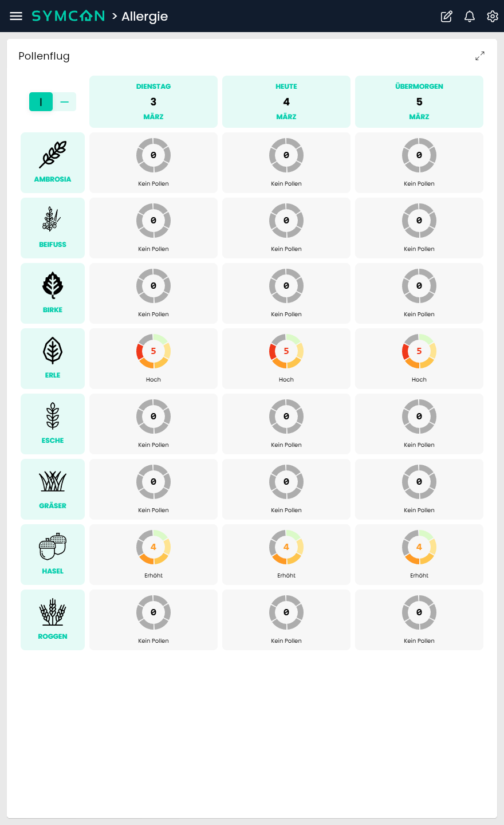Image resolution: width=504 pixels, height=825 pixels.
Task: Click Hasel's Erhöht gauge for Dienstag
Action: (x=153, y=547)
